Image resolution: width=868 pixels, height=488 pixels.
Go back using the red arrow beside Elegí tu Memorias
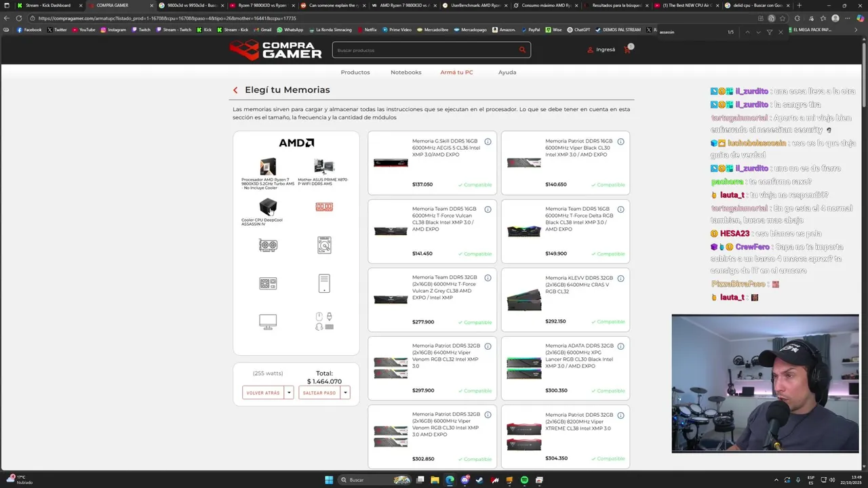coord(235,90)
